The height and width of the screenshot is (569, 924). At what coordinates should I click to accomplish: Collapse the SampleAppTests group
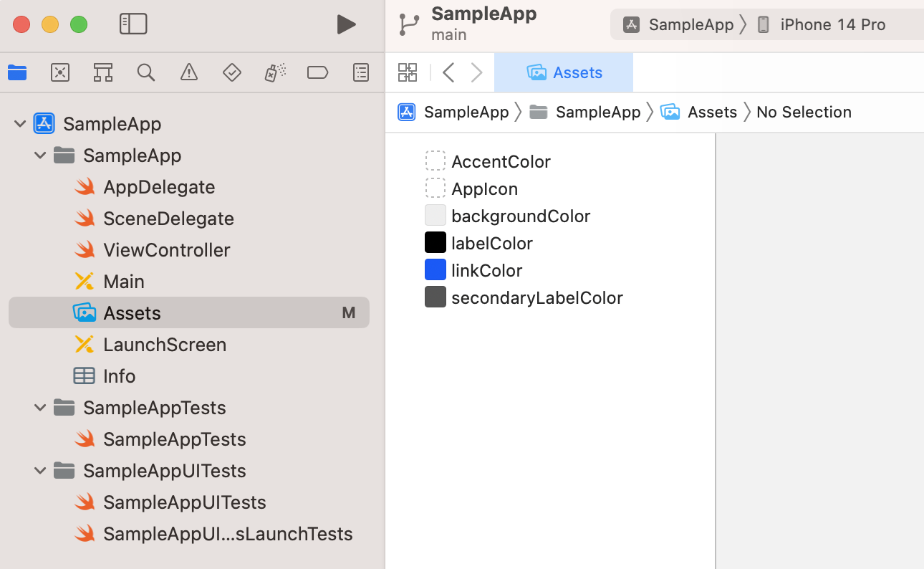(x=40, y=408)
